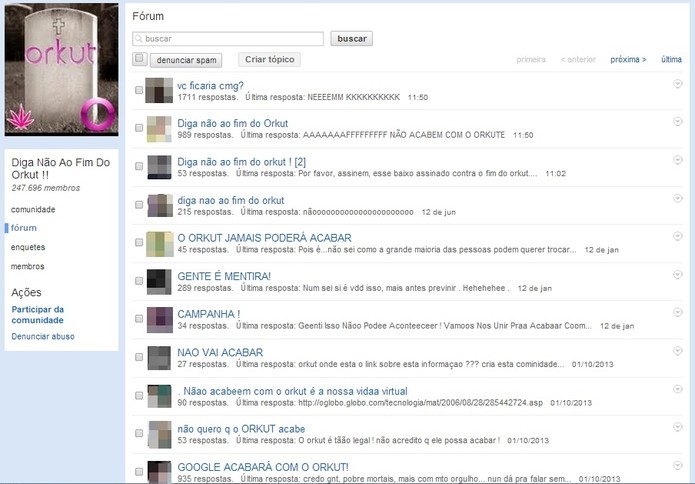Open avatar of 'Nãao acabeem com o orkut' topic
This screenshot has height=484, width=695.
point(159,396)
